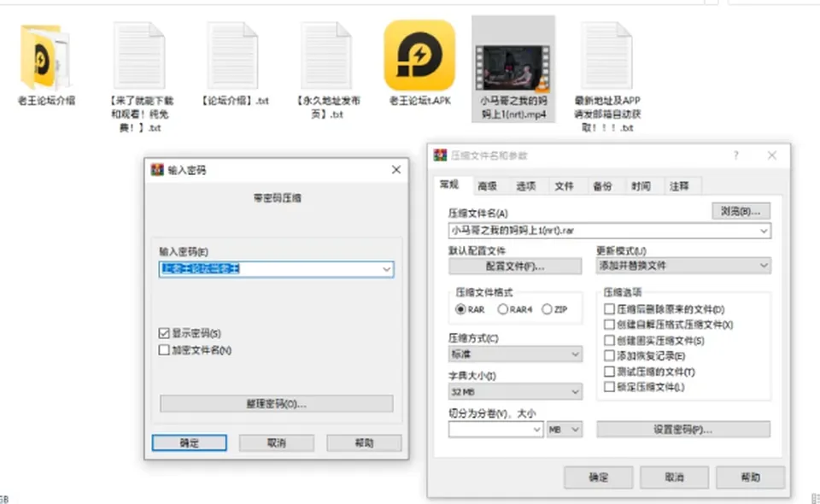Open the password field dropdown arrow

pyautogui.click(x=386, y=269)
